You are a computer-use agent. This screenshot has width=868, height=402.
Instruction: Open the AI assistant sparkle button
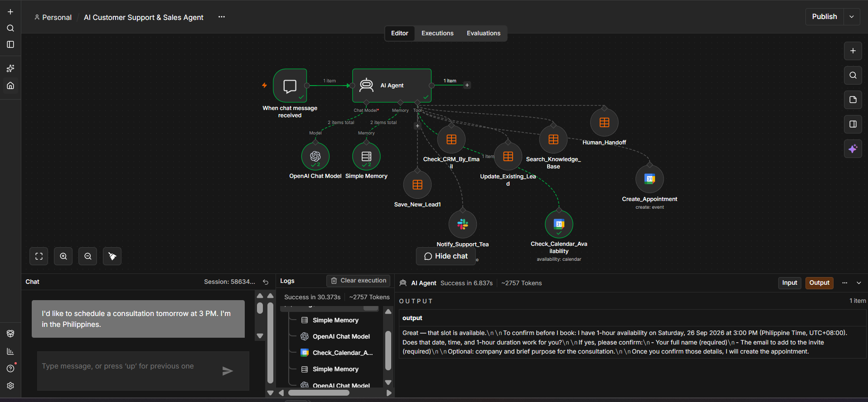[x=853, y=148]
